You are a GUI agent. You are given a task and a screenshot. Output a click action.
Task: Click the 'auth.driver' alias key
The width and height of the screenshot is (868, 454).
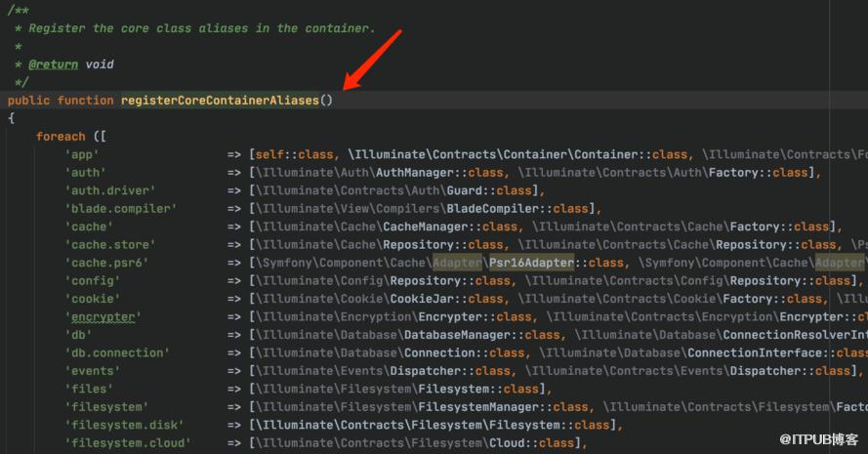point(110,190)
